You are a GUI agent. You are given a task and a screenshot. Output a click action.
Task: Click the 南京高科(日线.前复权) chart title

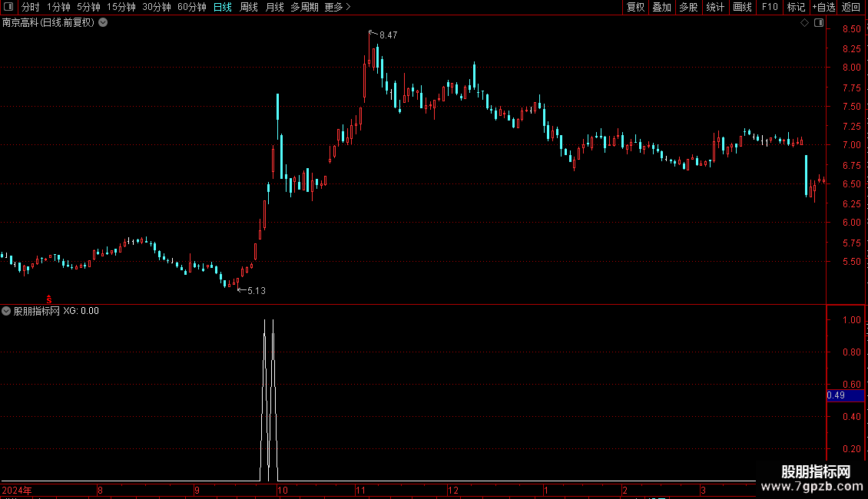[x=48, y=23]
